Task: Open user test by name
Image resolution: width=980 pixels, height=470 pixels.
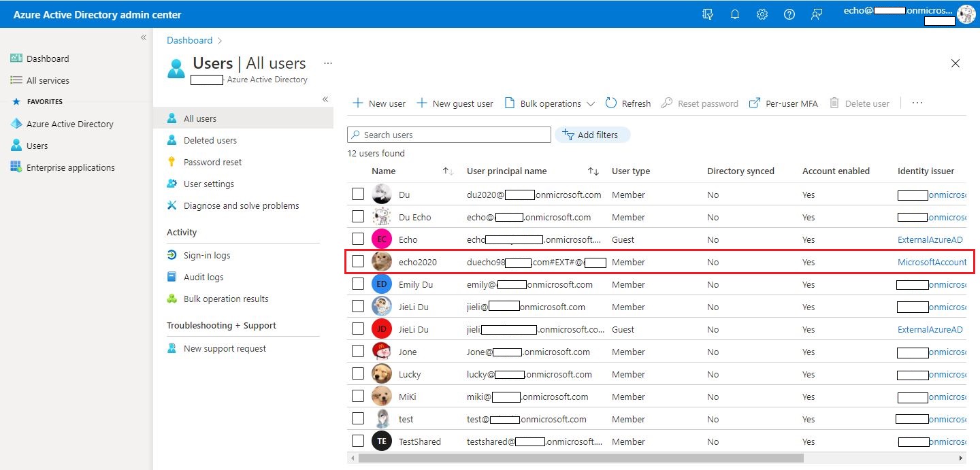Action: click(406, 419)
